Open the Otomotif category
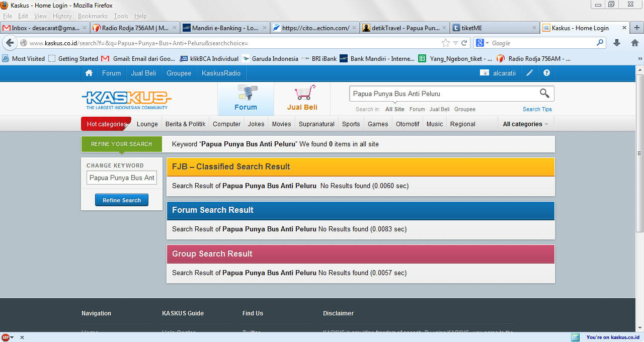Image resolution: width=644 pixels, height=342 pixels. [x=408, y=124]
